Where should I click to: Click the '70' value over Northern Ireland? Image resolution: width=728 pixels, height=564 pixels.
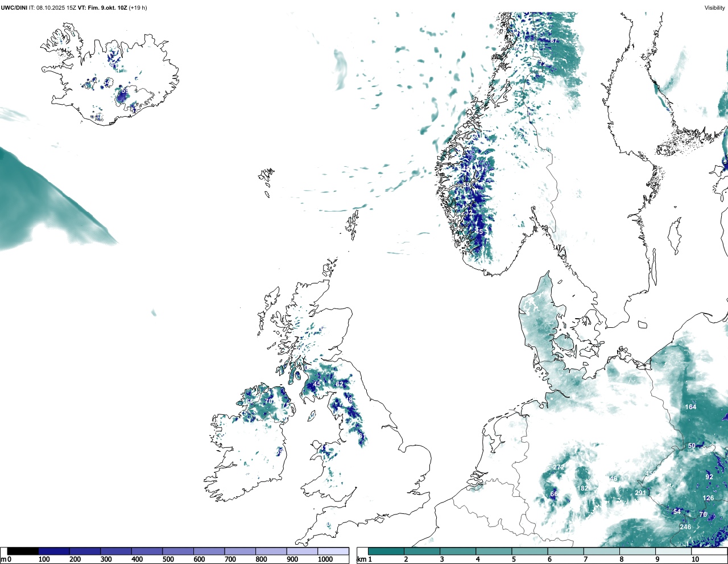[x=268, y=401]
